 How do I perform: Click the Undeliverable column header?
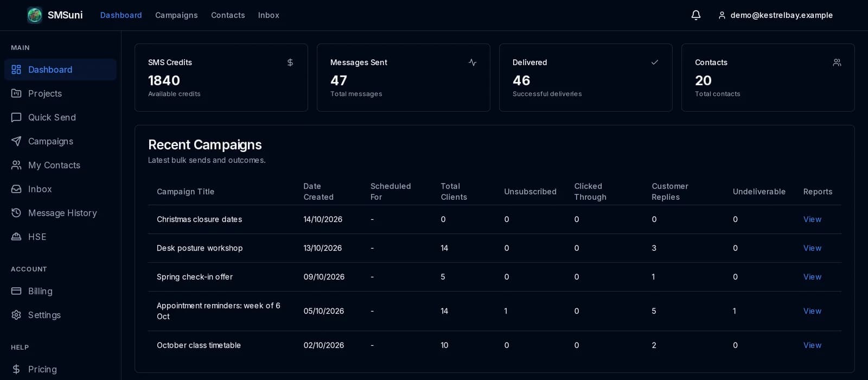pos(759,192)
